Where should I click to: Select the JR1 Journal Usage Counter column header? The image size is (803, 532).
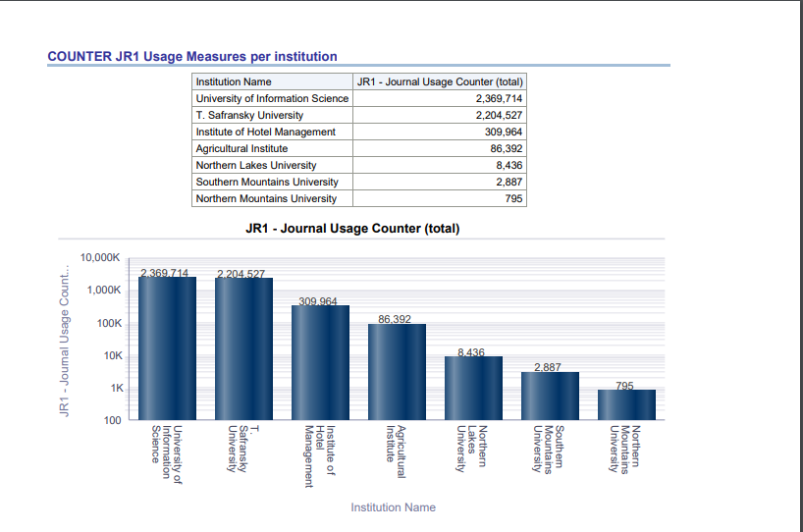pyautogui.click(x=440, y=81)
